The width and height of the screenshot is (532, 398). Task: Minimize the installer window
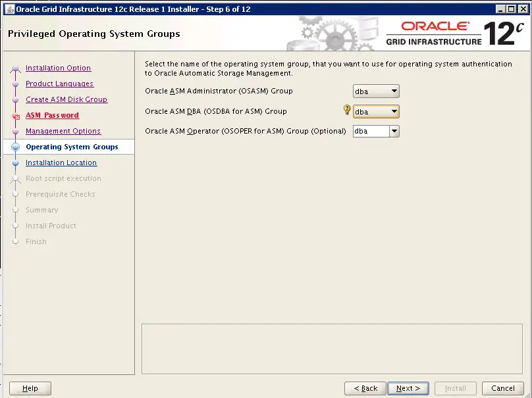point(500,9)
